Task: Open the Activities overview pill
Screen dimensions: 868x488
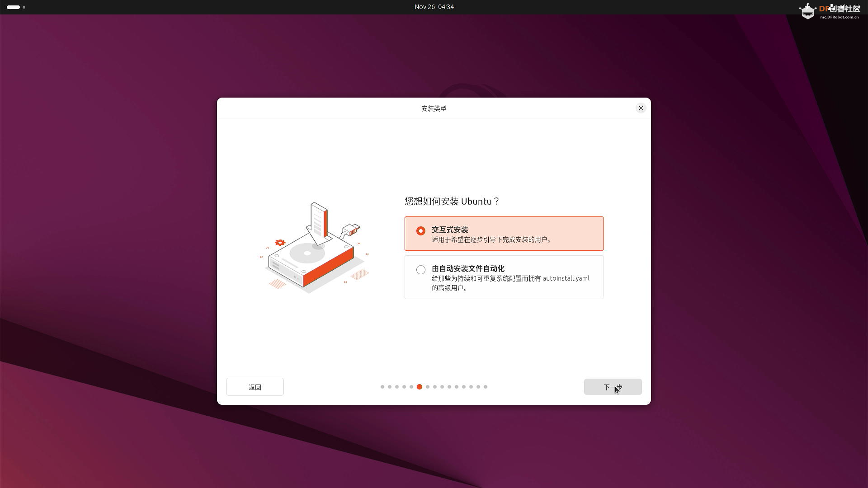Action: pyautogui.click(x=13, y=7)
